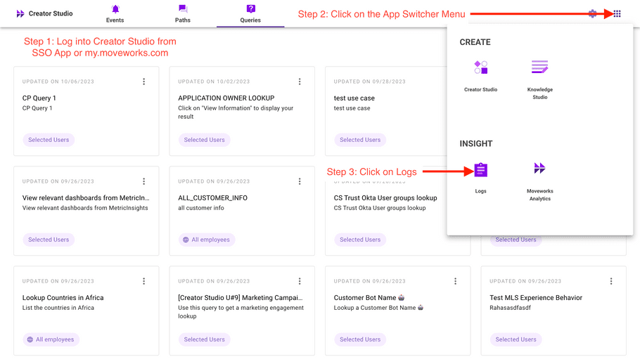Expand three-dot menu on ALL_CUSTOMER_INFO card
Screen dimensions: 640x364
[300, 181]
